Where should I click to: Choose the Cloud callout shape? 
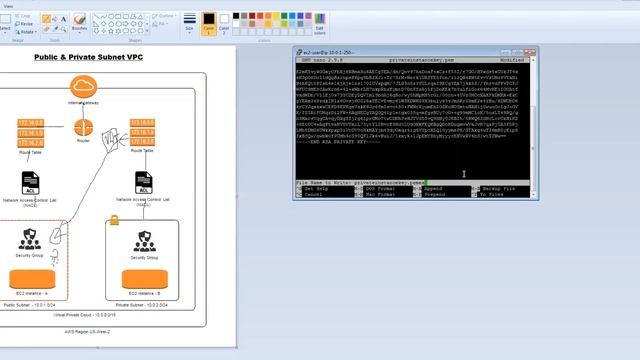point(140,31)
